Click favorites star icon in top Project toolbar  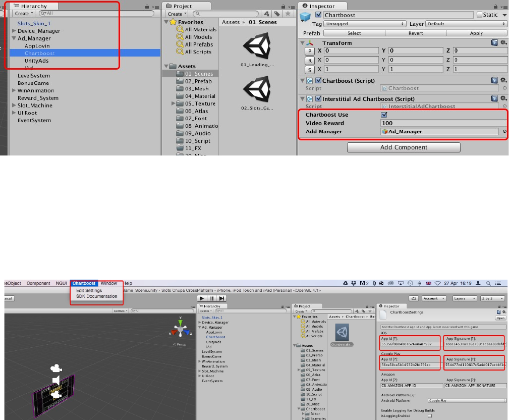[x=288, y=14]
